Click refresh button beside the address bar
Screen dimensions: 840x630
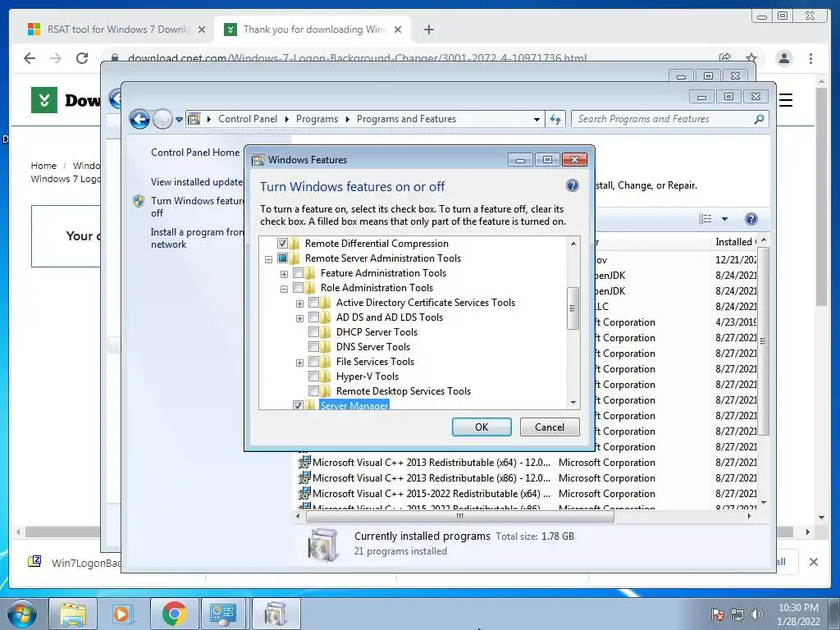point(555,119)
